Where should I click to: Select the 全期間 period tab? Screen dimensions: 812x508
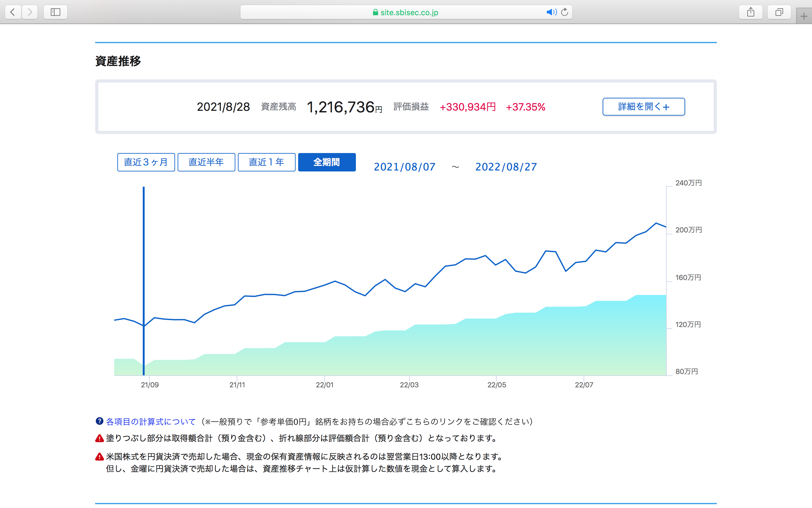click(327, 162)
